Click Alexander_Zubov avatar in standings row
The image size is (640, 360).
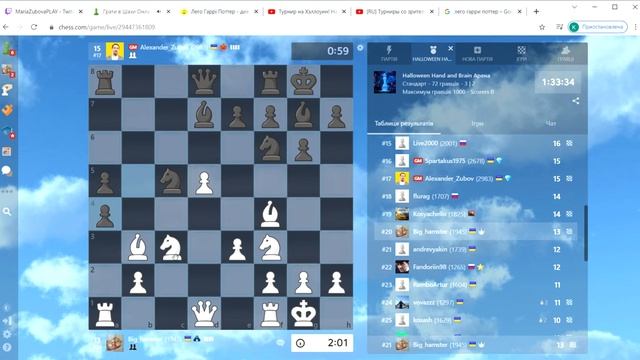tap(402, 178)
